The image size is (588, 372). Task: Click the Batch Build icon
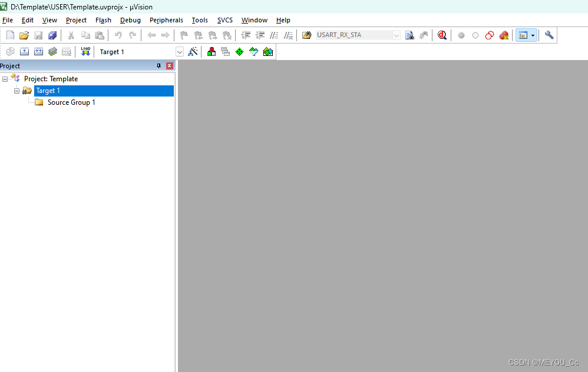[52, 52]
